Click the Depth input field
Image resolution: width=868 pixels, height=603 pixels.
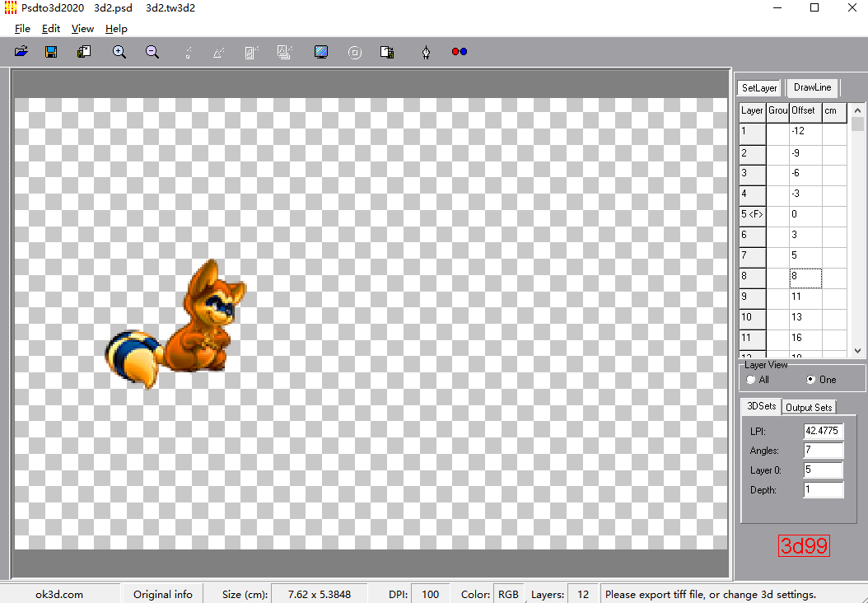824,489
